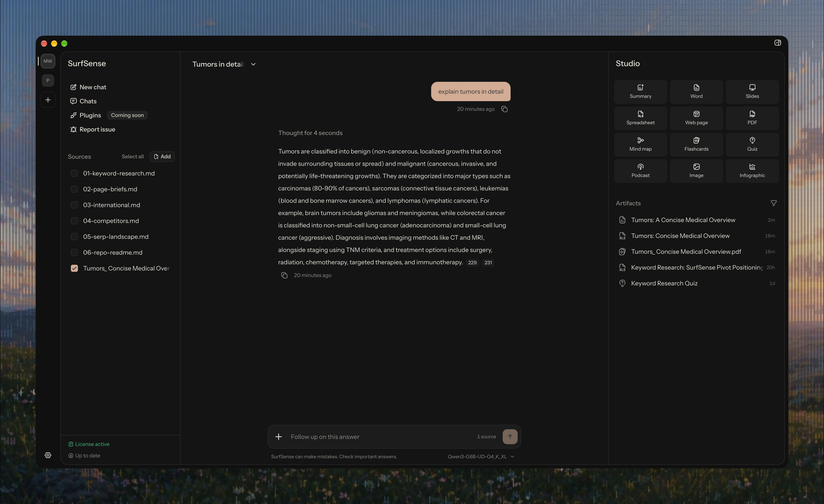Check the 06-repo-readme.md source
Image resolution: width=824 pixels, height=504 pixels.
(x=74, y=252)
